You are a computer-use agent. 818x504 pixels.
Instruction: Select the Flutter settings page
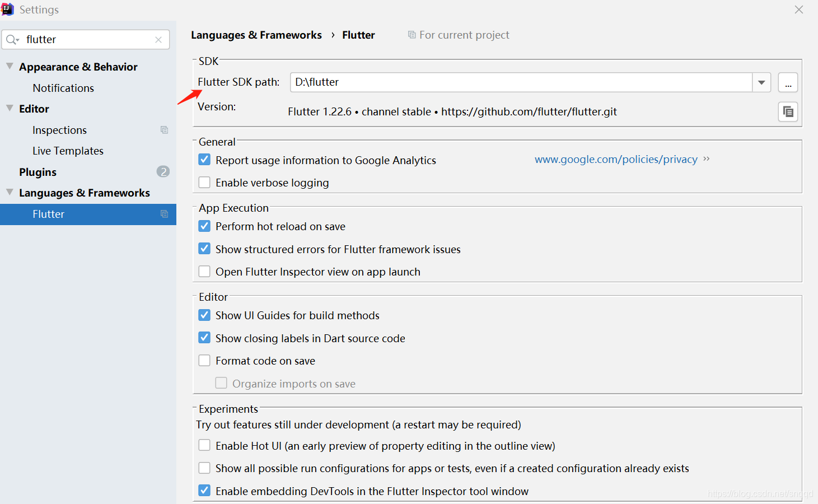pos(88,214)
